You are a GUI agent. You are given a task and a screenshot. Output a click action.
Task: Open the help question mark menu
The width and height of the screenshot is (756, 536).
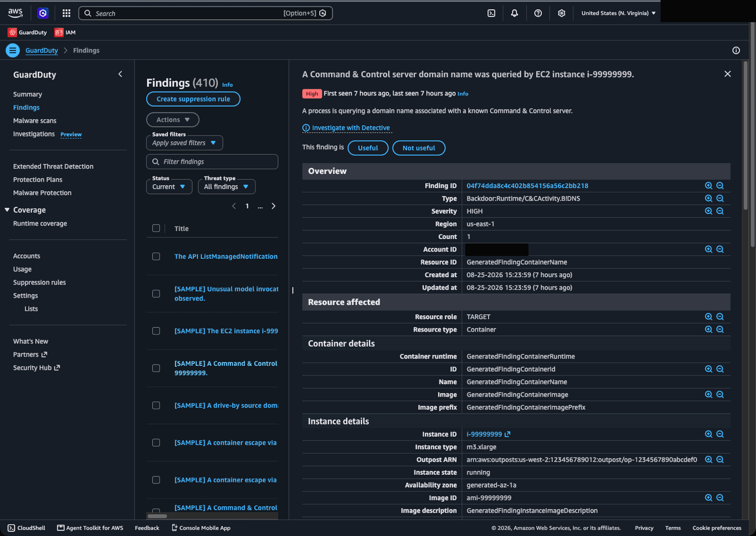click(x=538, y=13)
